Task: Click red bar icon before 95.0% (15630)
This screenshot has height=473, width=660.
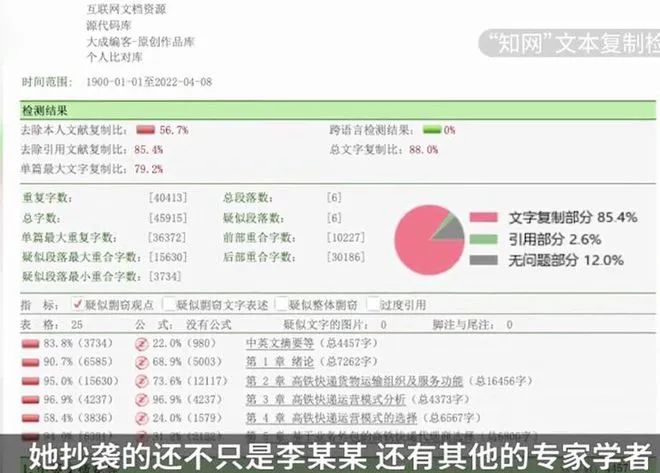Action: tap(30, 381)
